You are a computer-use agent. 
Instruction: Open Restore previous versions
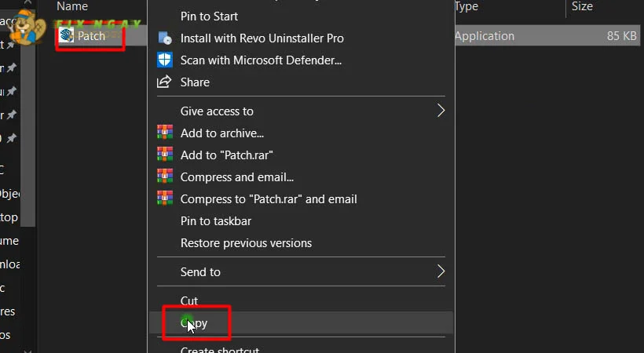(x=246, y=243)
